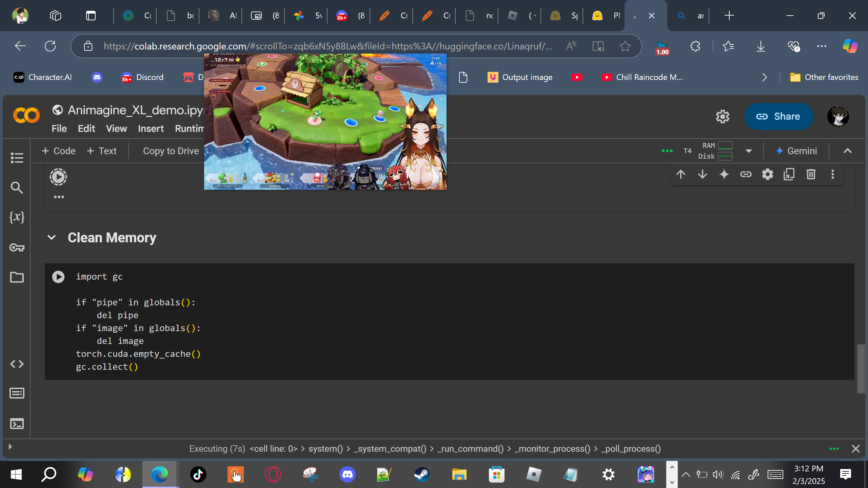Copy link to cell icon
868x488 pixels.
pos(746,175)
